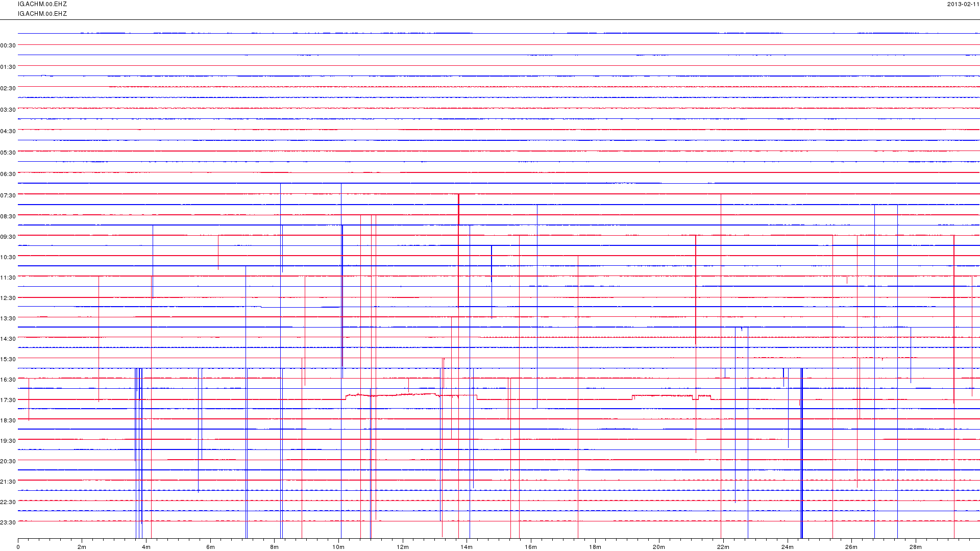Click the 16m axis tick label

(x=531, y=547)
